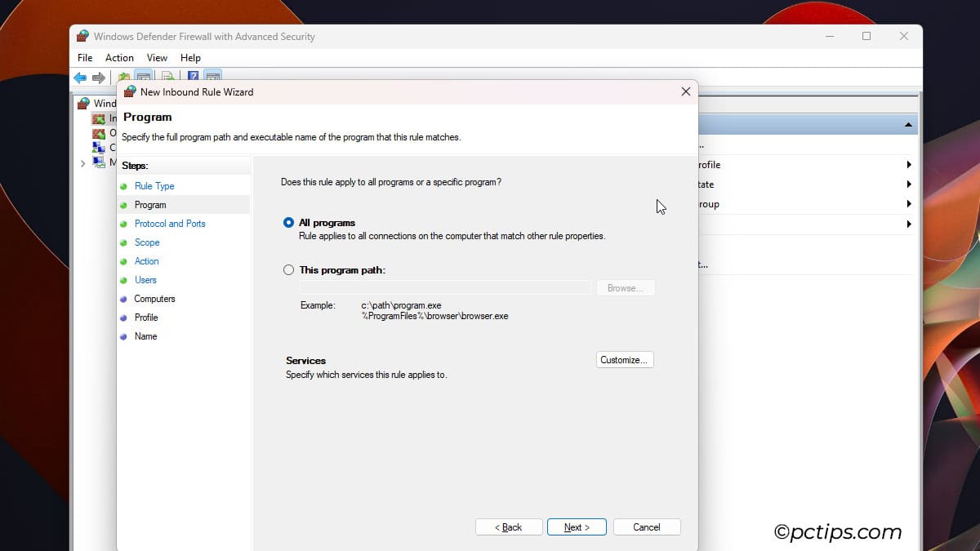Select the All programs radio button
This screenshot has height=551, width=980.
point(288,222)
